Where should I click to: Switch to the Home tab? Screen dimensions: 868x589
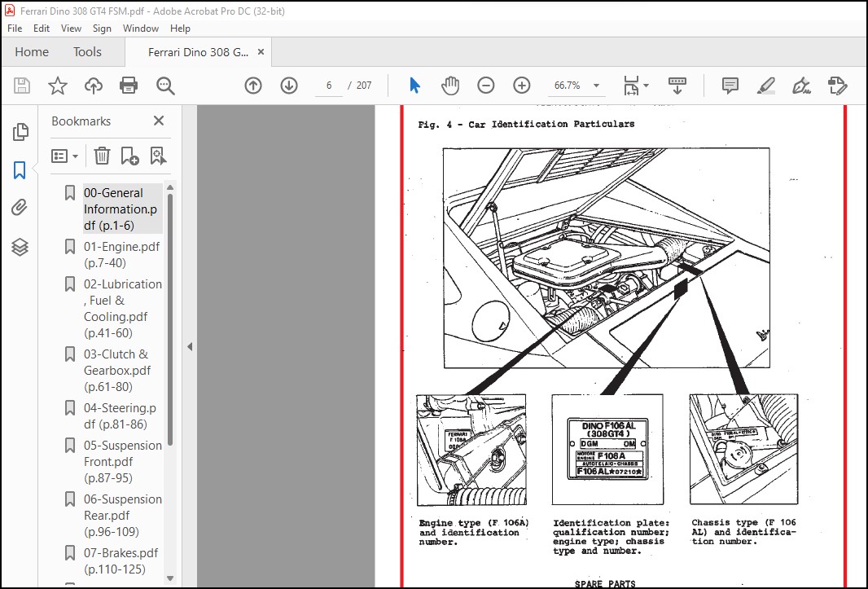point(32,52)
